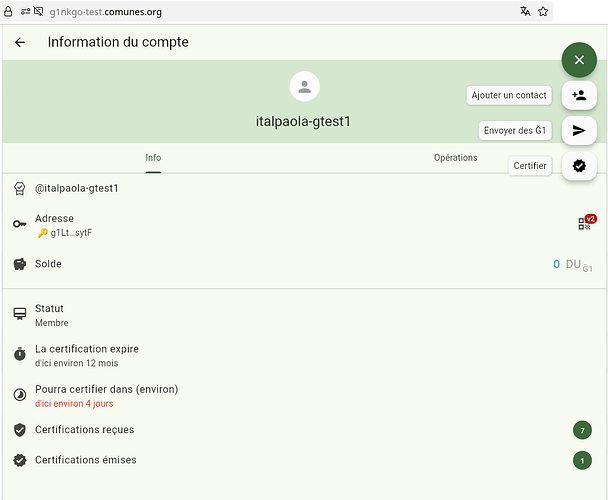Click the 'Envoyer des Ğ1' label

pos(515,131)
